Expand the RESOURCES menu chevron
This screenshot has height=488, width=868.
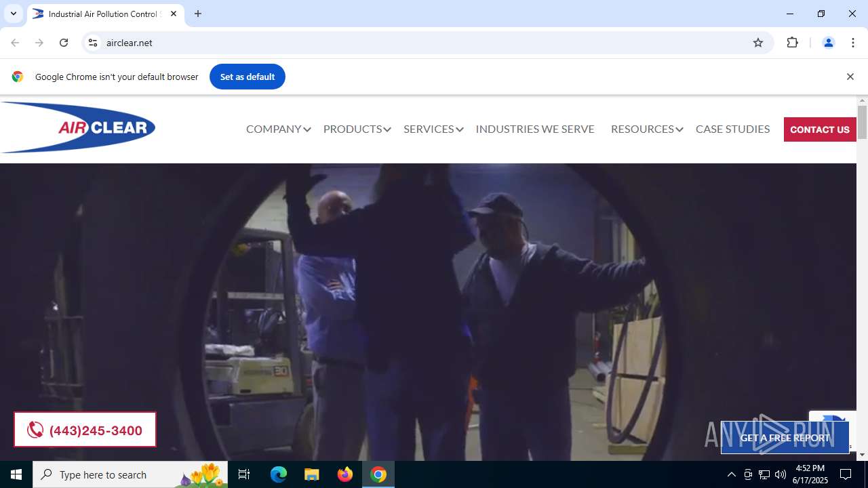(679, 129)
